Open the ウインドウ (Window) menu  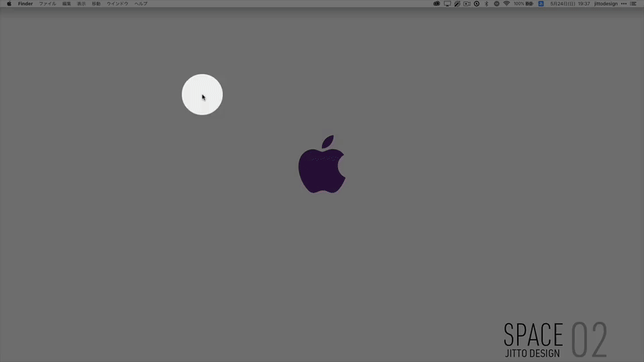click(x=117, y=4)
